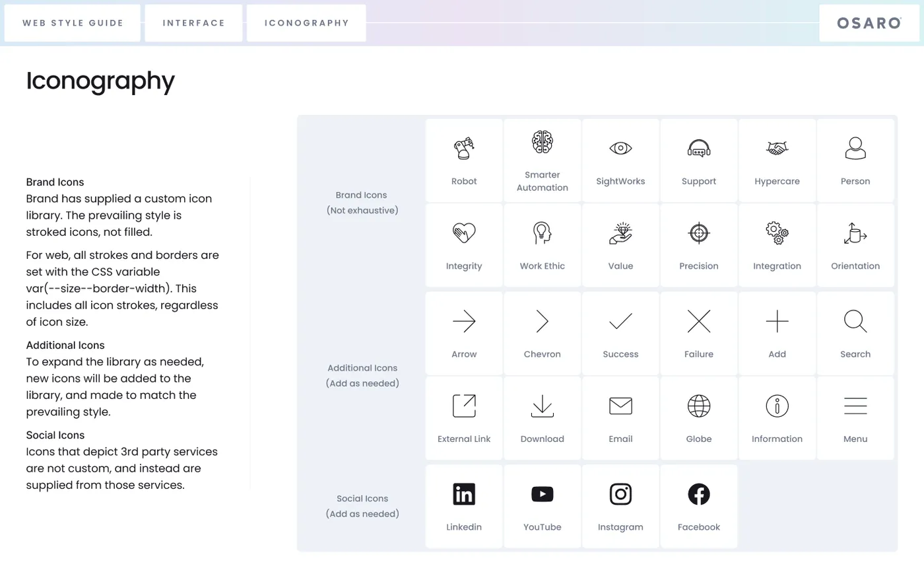Click the Globe icon

point(699,406)
